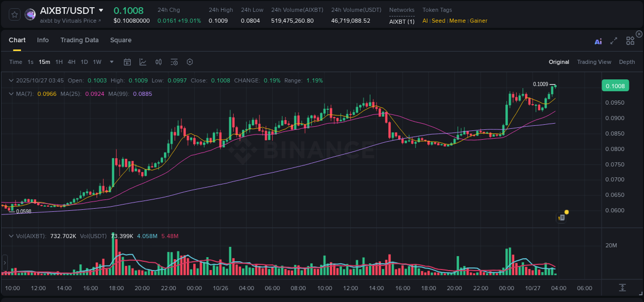Open the AI analysis assistant
The width and height of the screenshot is (644, 302).
coord(598,41)
